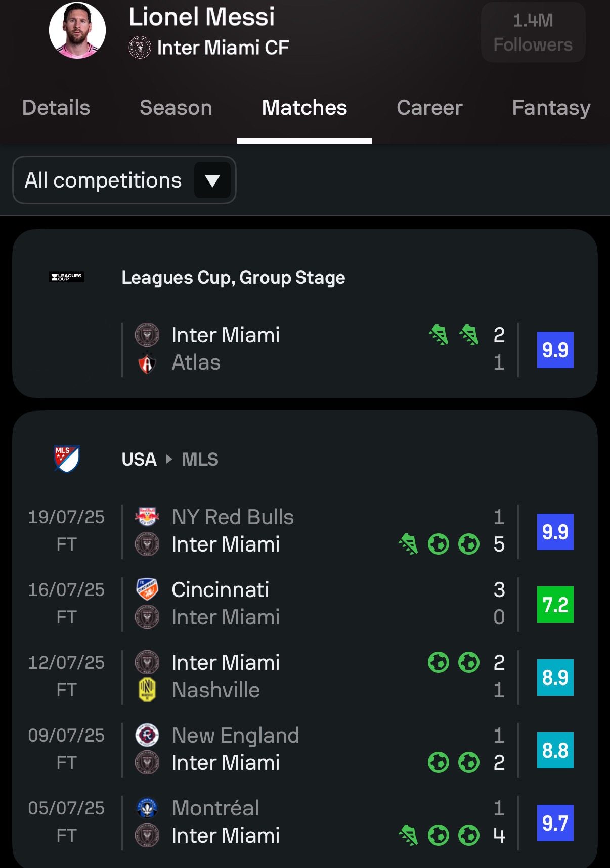
Task: Go to the Career tab
Action: pos(429,108)
